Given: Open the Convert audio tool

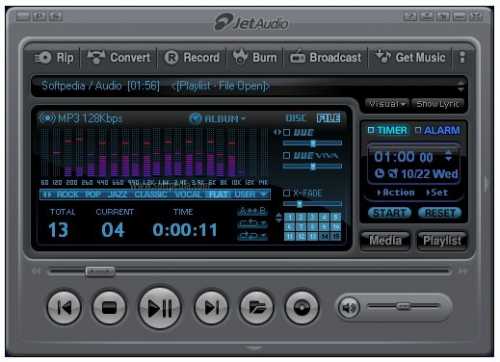Looking at the screenshot, I should pyautogui.click(x=119, y=58).
